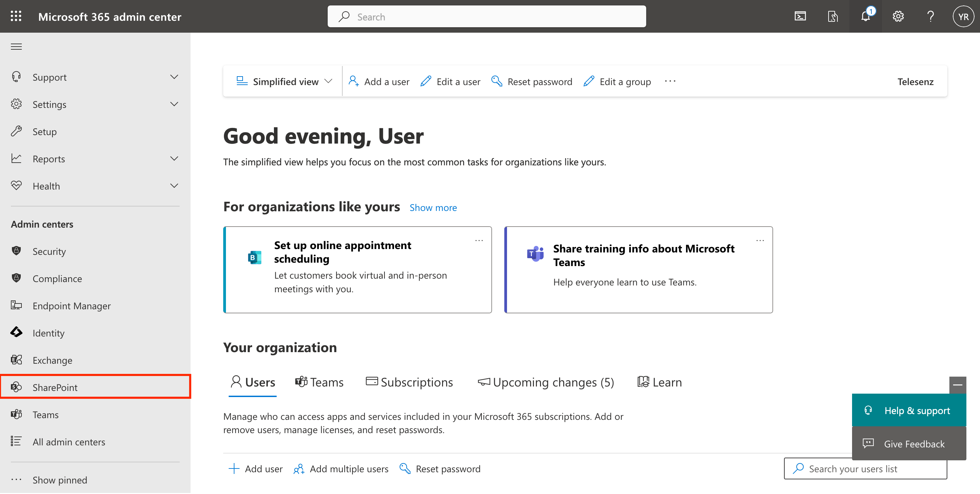980x494 pixels.
Task: Click Add multiple users
Action: (x=341, y=469)
